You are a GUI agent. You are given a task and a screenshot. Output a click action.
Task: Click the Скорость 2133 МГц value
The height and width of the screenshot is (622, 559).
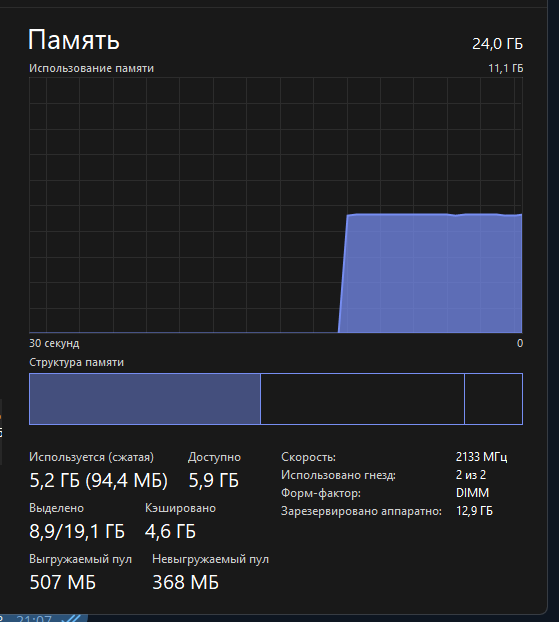[481, 457]
